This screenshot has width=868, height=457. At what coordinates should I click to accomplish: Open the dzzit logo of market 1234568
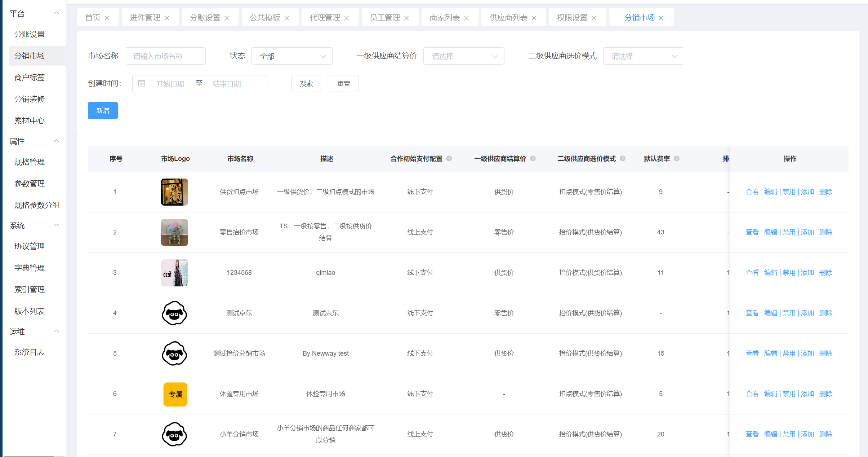point(174,273)
